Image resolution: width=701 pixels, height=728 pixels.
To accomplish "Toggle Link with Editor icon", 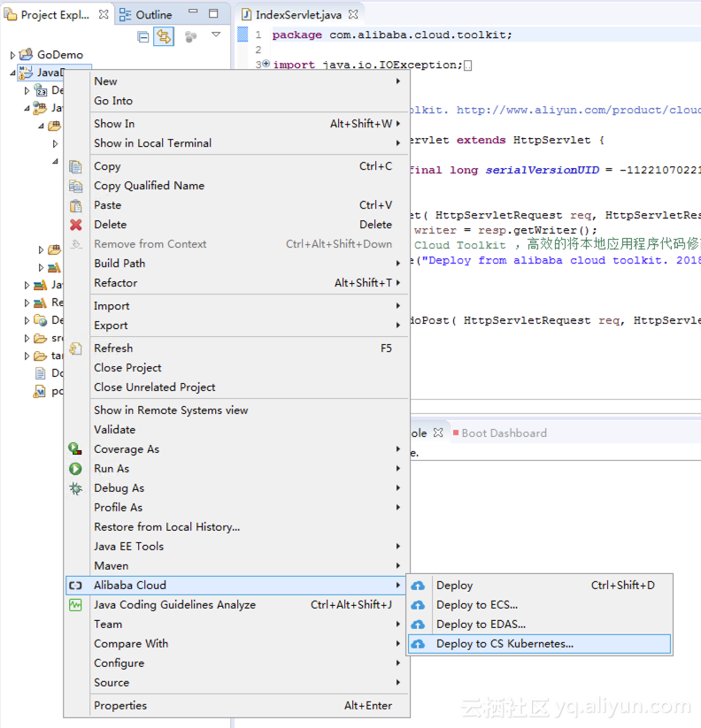I will pyautogui.click(x=164, y=36).
